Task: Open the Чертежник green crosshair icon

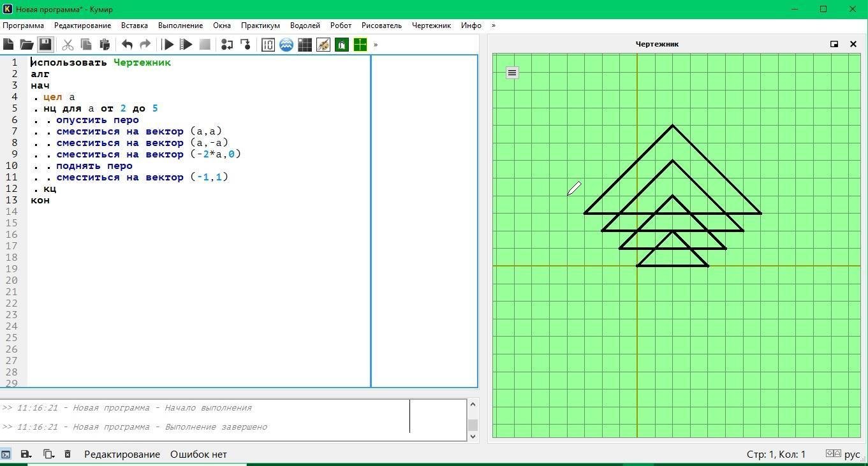Action: 360,45
